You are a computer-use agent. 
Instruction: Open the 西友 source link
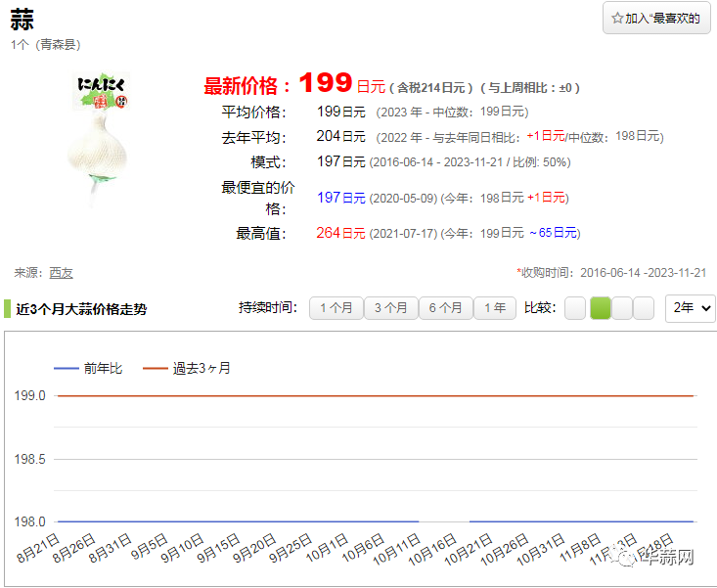coord(61,273)
